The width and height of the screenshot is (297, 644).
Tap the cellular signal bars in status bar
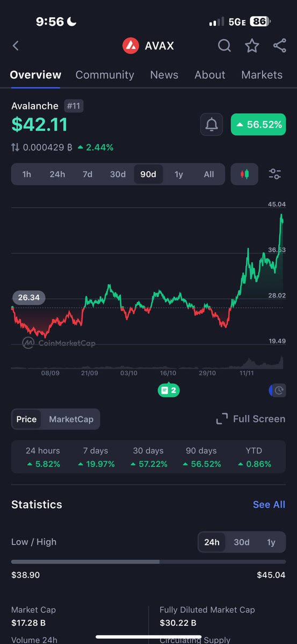tap(216, 22)
